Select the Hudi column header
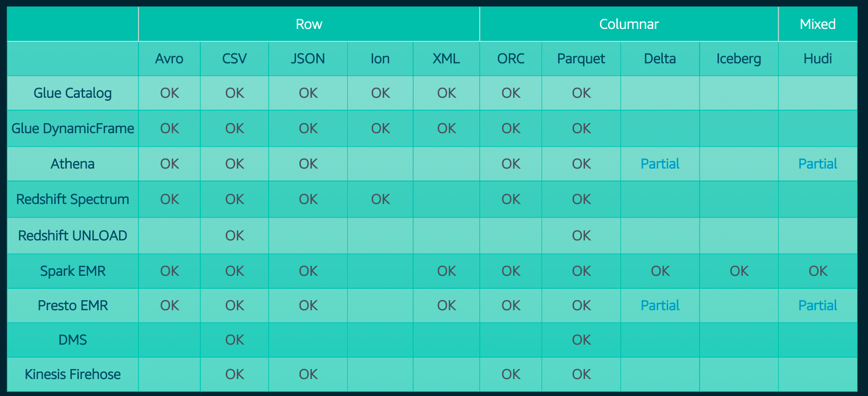Viewport: 868px width, 396px height. click(818, 59)
